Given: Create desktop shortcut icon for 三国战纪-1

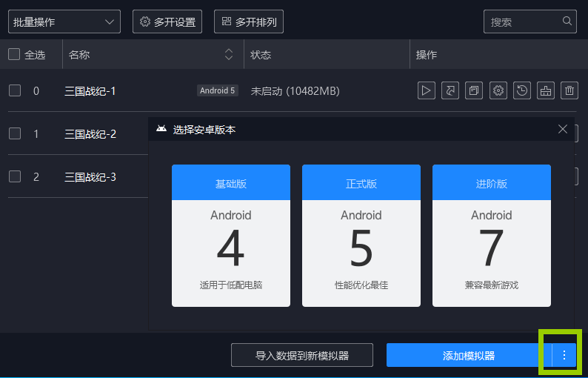Looking at the screenshot, I should pyautogui.click(x=450, y=90).
